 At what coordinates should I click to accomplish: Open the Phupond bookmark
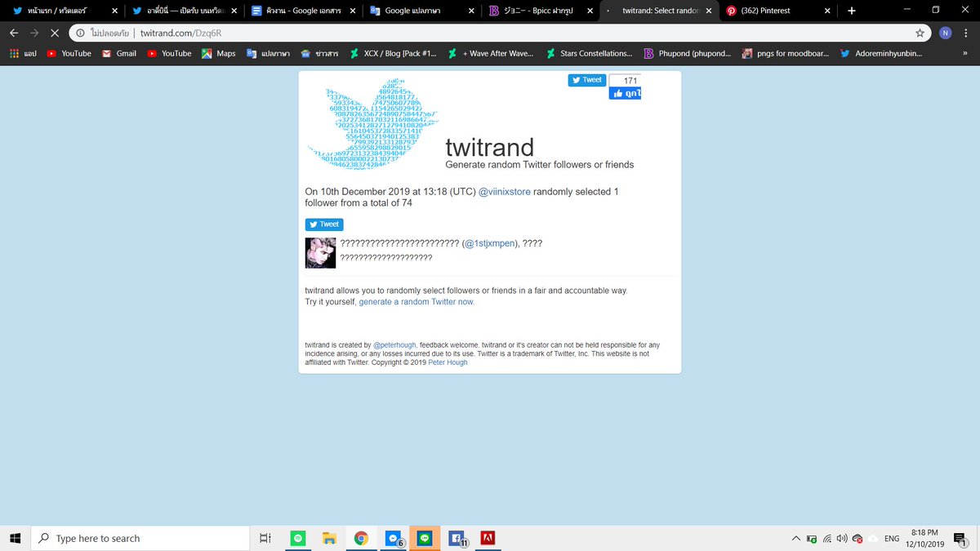click(x=688, y=53)
